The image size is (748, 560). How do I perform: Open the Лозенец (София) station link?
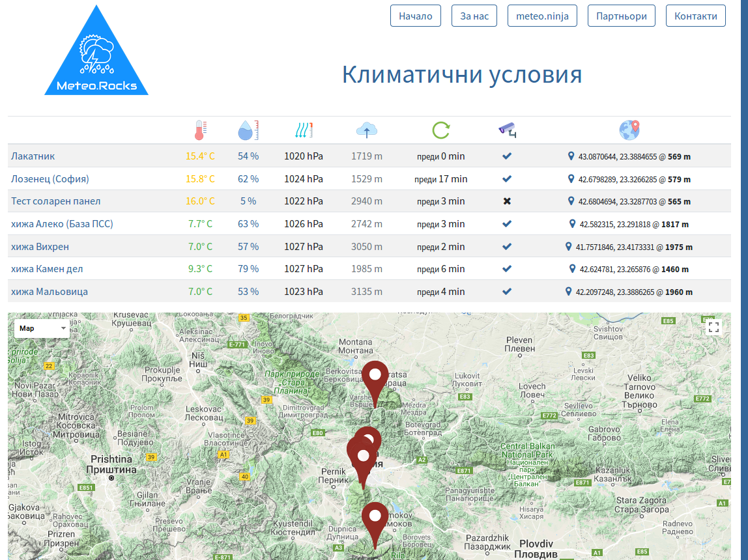point(50,179)
